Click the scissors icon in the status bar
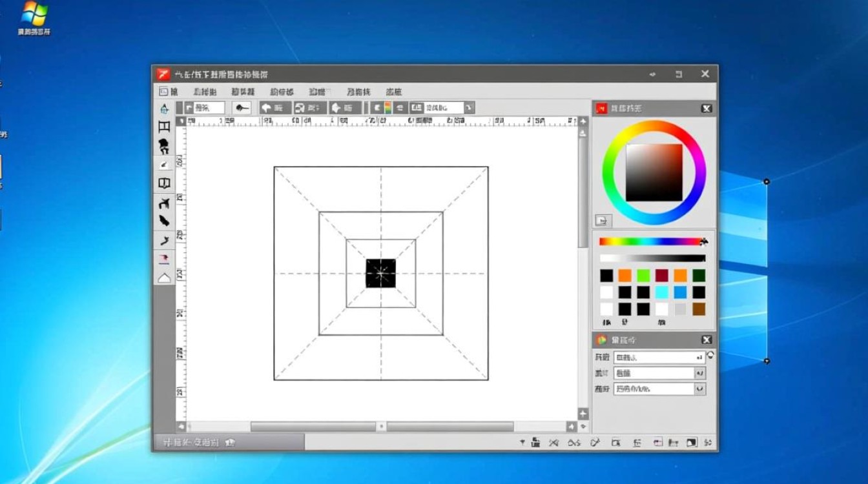 pos(552,443)
